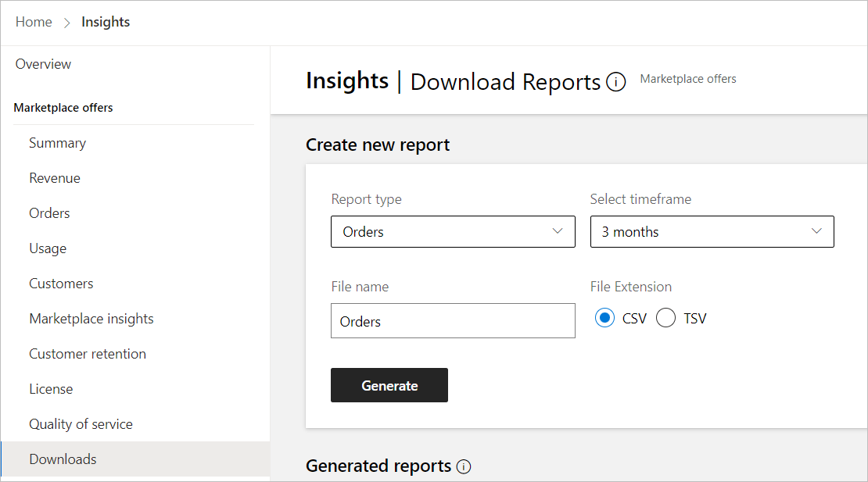868x482 pixels.
Task: Go to the Customers page
Action: (61, 284)
